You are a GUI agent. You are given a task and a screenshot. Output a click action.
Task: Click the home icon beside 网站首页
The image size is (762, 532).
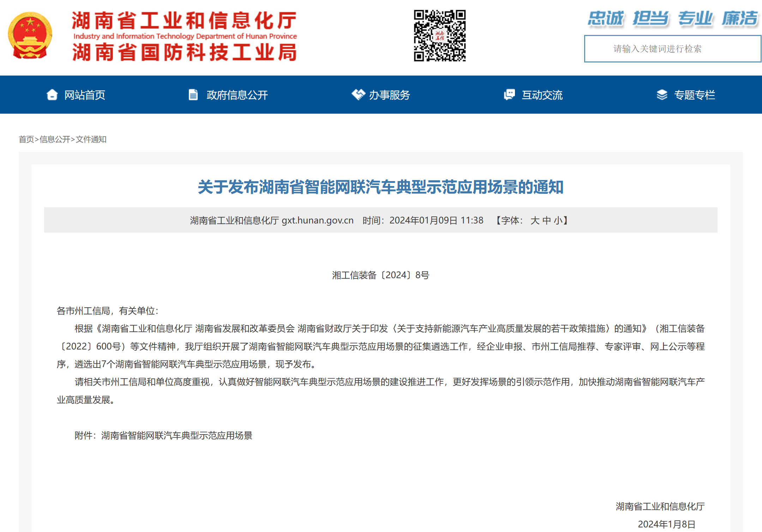click(52, 95)
